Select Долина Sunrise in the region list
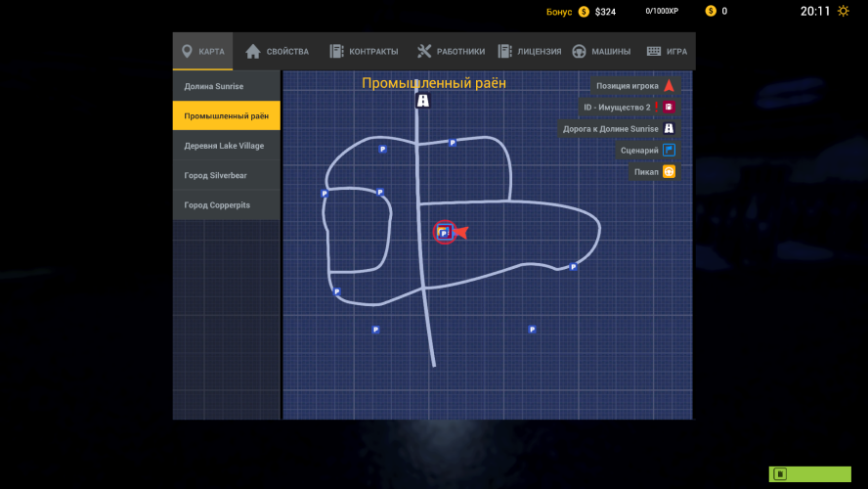This screenshot has width=868, height=489. (226, 86)
